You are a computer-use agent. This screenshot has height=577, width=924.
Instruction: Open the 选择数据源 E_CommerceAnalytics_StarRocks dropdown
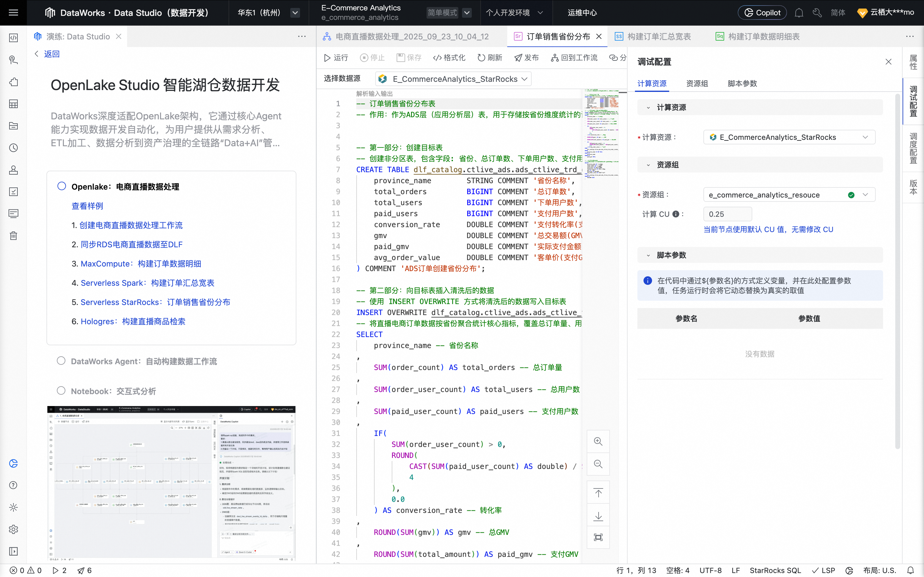click(453, 79)
